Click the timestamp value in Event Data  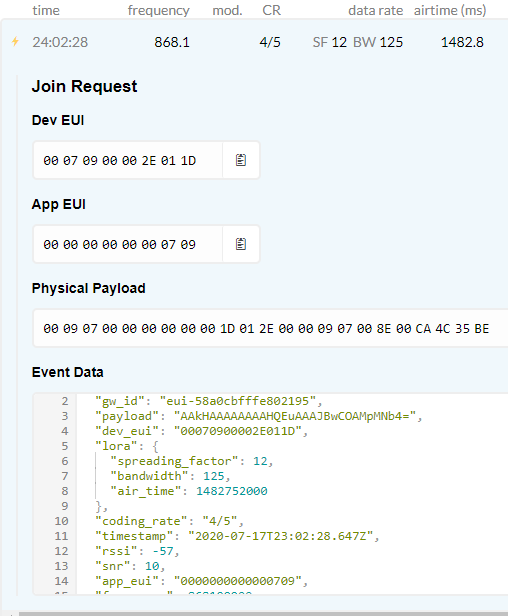point(280,536)
